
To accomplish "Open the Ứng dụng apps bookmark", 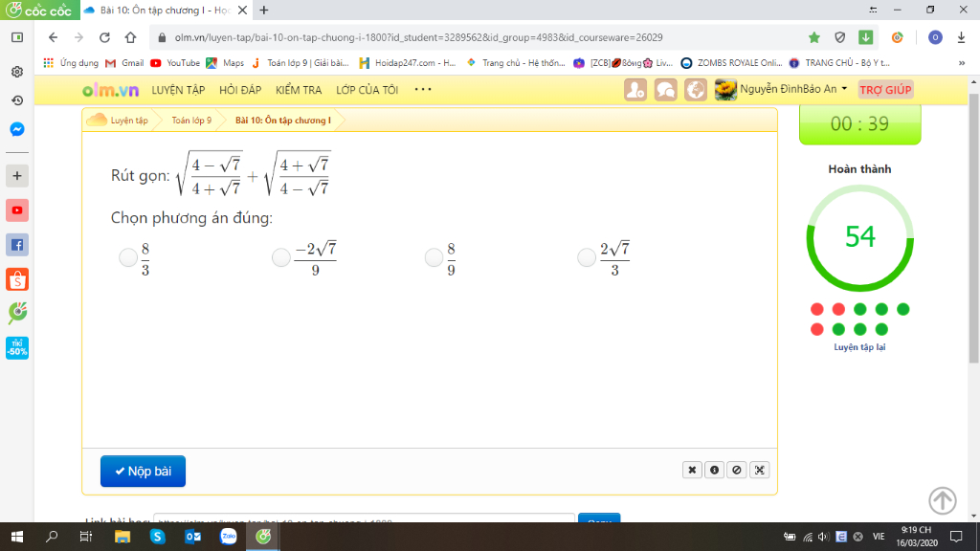I will (71, 63).
